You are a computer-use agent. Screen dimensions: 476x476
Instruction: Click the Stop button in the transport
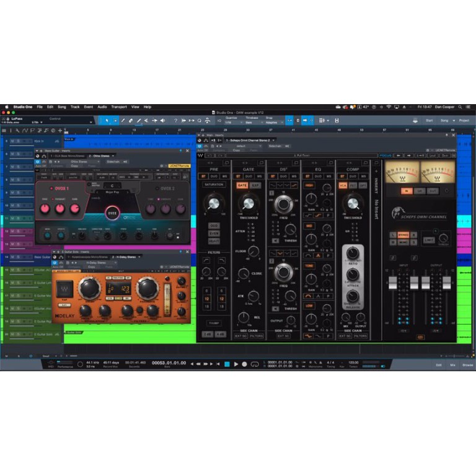tap(227, 364)
